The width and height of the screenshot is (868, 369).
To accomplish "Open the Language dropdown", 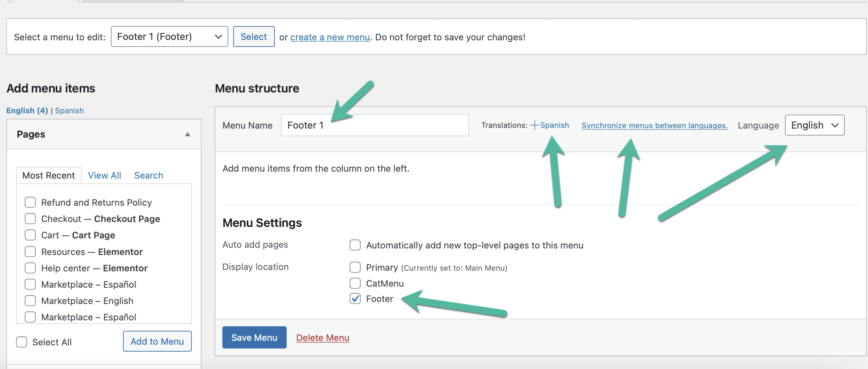I will click(x=814, y=125).
